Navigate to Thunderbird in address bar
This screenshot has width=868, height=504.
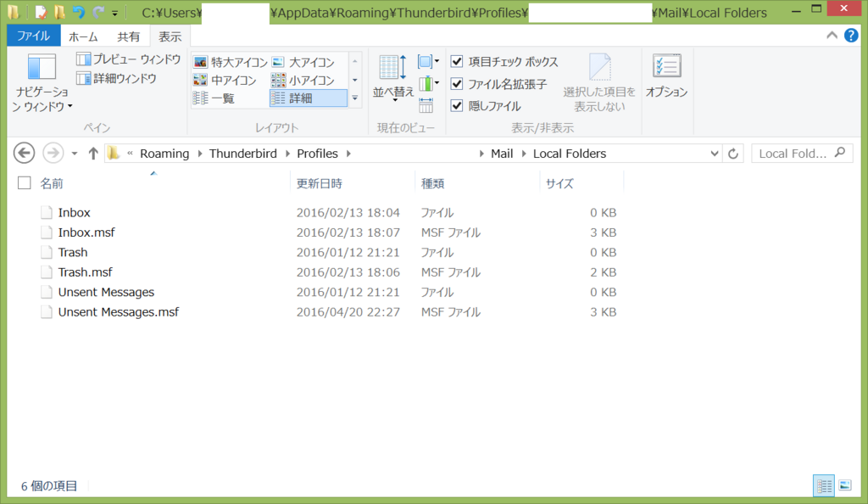point(243,154)
